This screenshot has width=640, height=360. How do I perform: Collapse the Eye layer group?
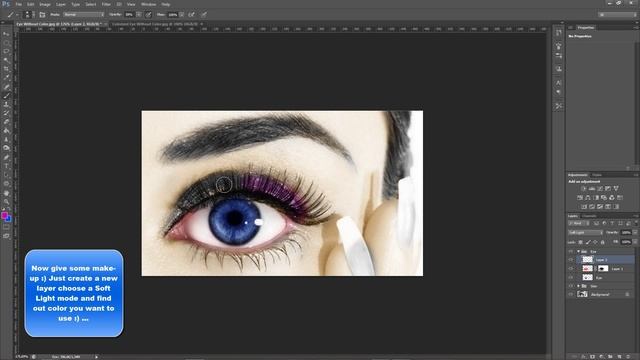pyautogui.click(x=578, y=251)
